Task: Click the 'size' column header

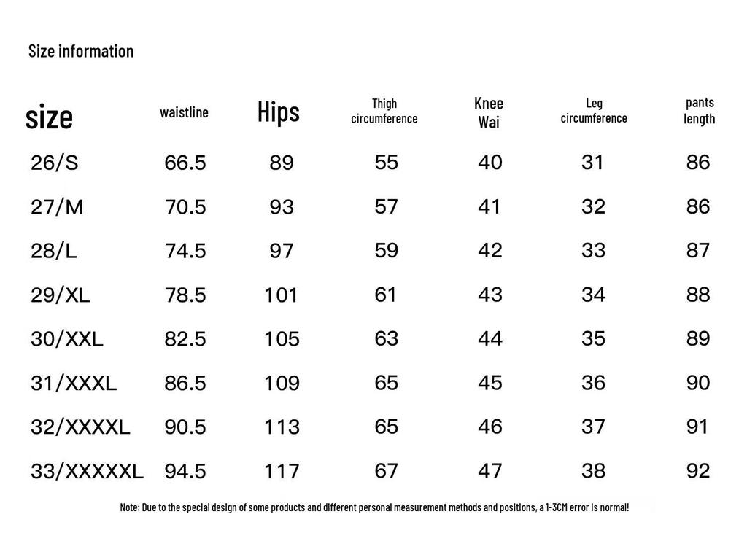Action: [x=49, y=117]
